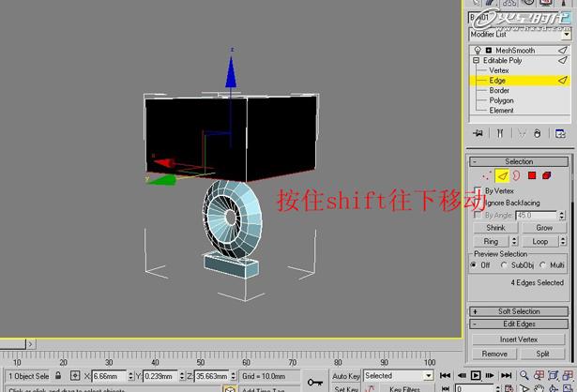This screenshot has height=392, width=577.
Task: Click the Grow button
Action: (x=544, y=228)
